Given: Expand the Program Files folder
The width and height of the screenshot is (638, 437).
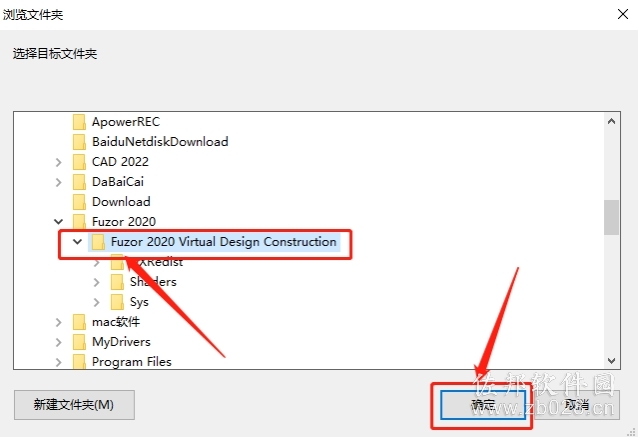Looking at the screenshot, I should pyautogui.click(x=59, y=362).
